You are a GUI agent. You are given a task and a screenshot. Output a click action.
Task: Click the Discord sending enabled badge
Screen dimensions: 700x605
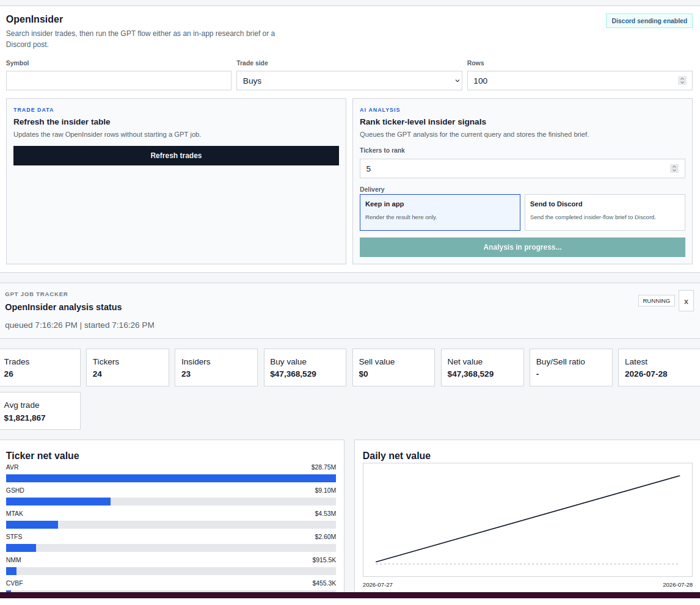649,21
